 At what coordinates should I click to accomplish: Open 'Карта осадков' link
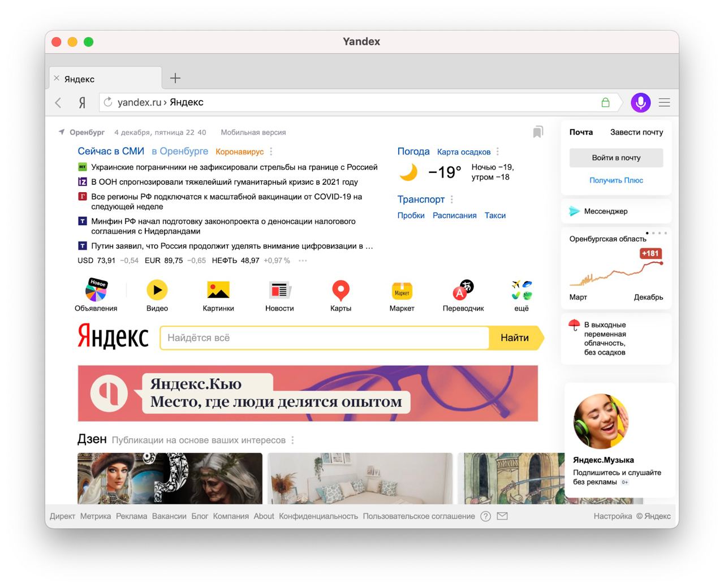[x=464, y=152]
